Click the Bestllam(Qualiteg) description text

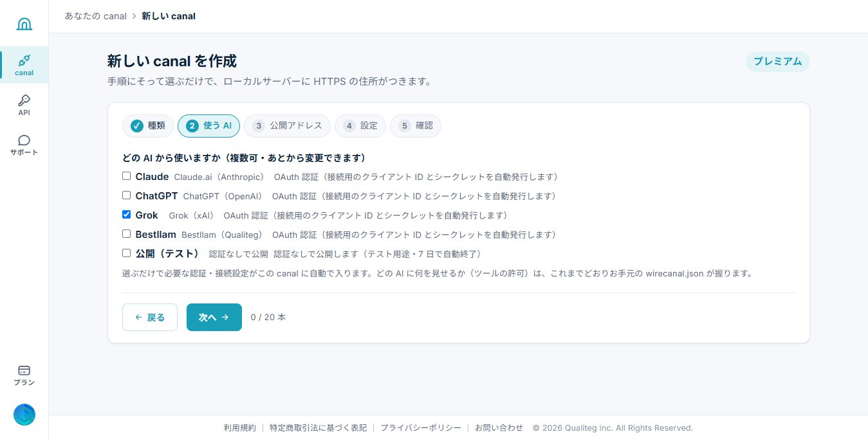[x=222, y=235]
